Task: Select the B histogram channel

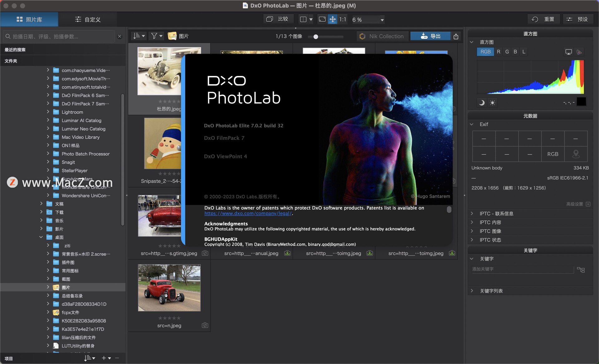Action: coord(515,52)
